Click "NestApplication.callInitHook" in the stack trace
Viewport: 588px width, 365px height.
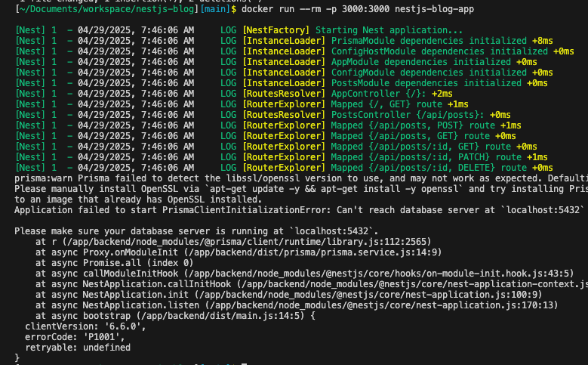coord(157,284)
